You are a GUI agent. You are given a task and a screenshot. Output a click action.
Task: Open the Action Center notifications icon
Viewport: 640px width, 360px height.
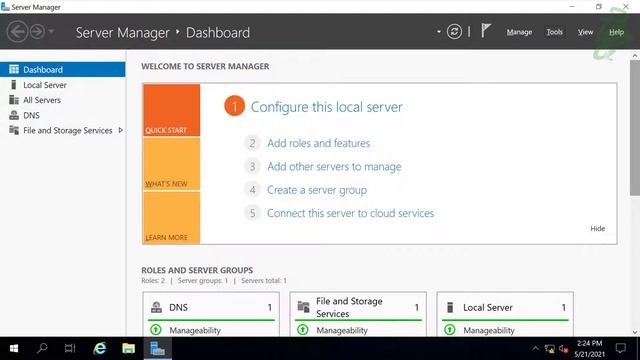pyautogui.click(x=620, y=348)
